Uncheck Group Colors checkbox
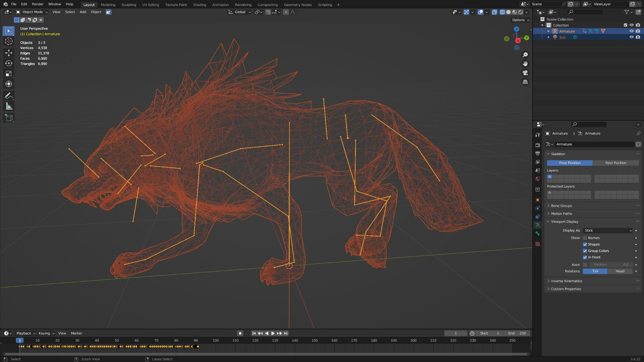 tap(585, 251)
